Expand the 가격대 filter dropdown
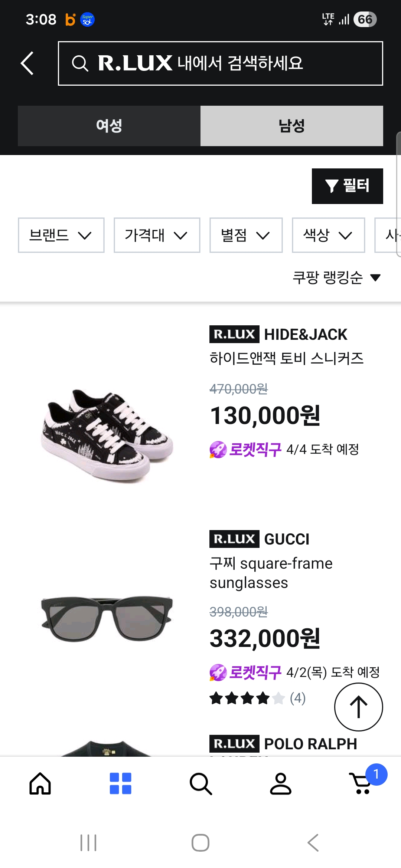Viewport: 401px width, 868px height. pos(157,235)
